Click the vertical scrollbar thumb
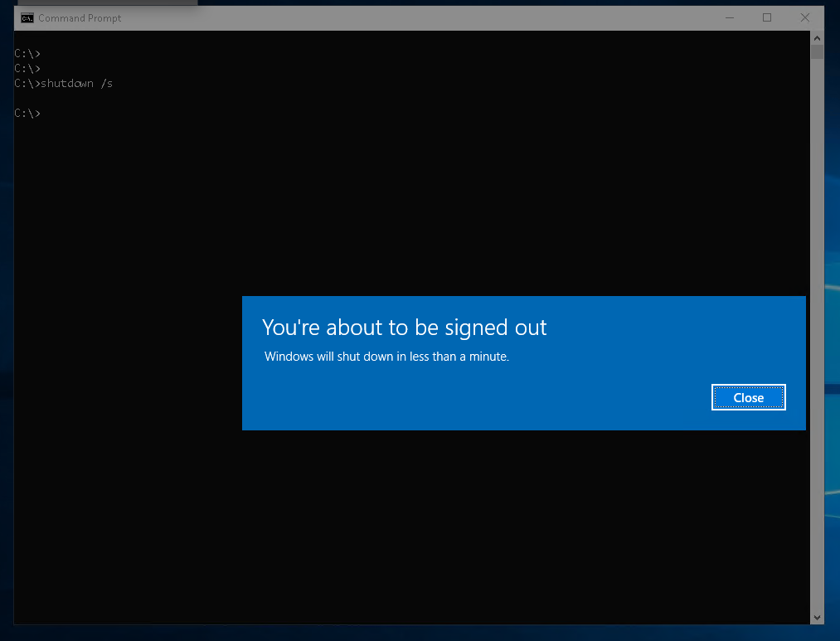840x641 pixels. [x=817, y=52]
